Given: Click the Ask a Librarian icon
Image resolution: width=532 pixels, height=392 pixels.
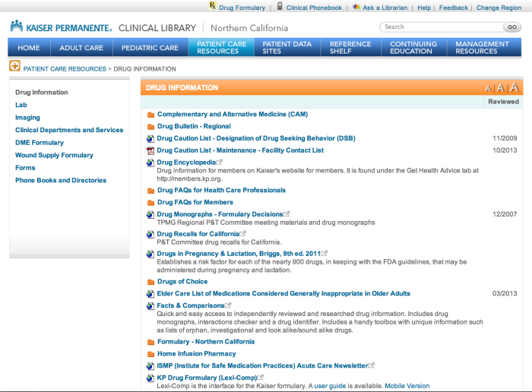Looking at the screenshot, I should 356,7.
